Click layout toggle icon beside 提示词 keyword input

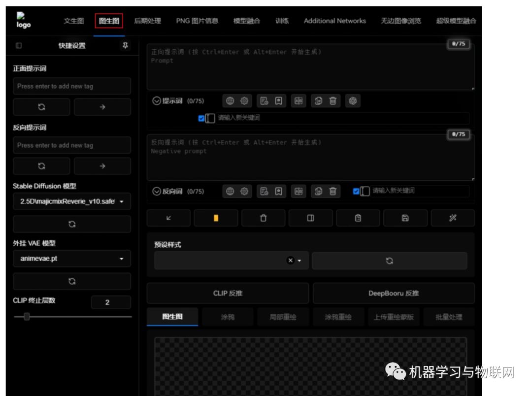[210, 118]
